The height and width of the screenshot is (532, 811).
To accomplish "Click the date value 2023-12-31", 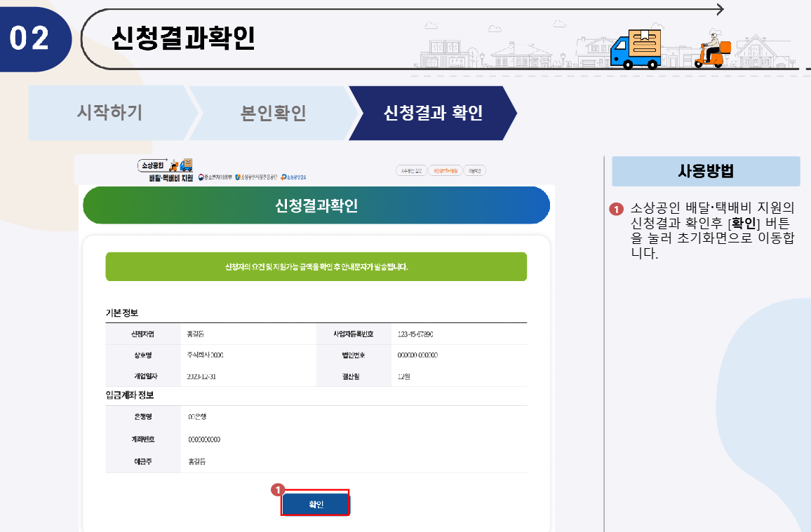I will pyautogui.click(x=201, y=376).
